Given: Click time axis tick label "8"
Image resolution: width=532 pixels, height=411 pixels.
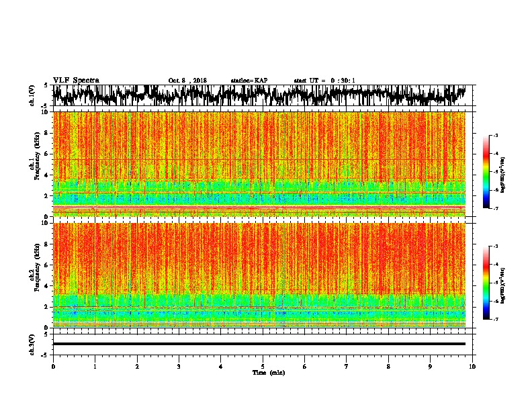Looking at the screenshot, I should [388, 367].
